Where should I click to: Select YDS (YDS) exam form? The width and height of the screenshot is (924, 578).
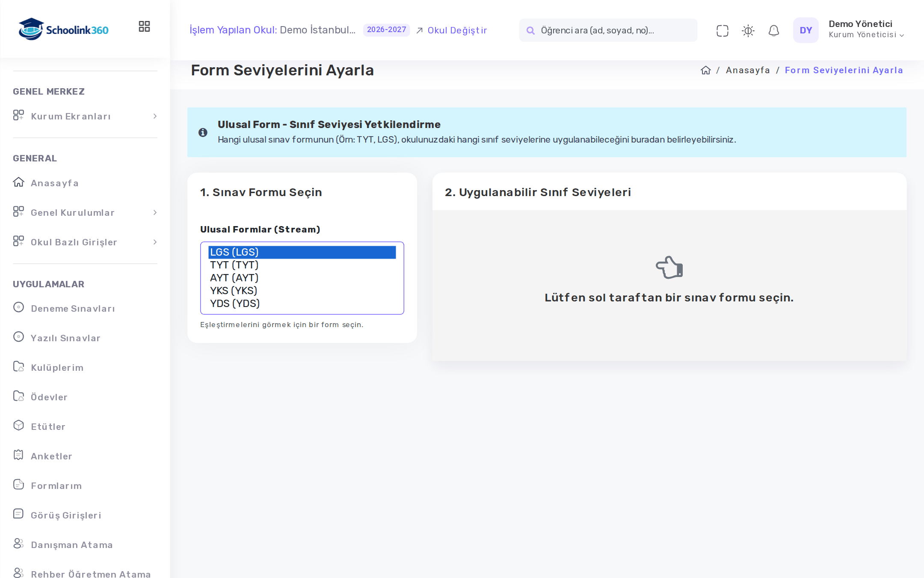[x=302, y=304]
